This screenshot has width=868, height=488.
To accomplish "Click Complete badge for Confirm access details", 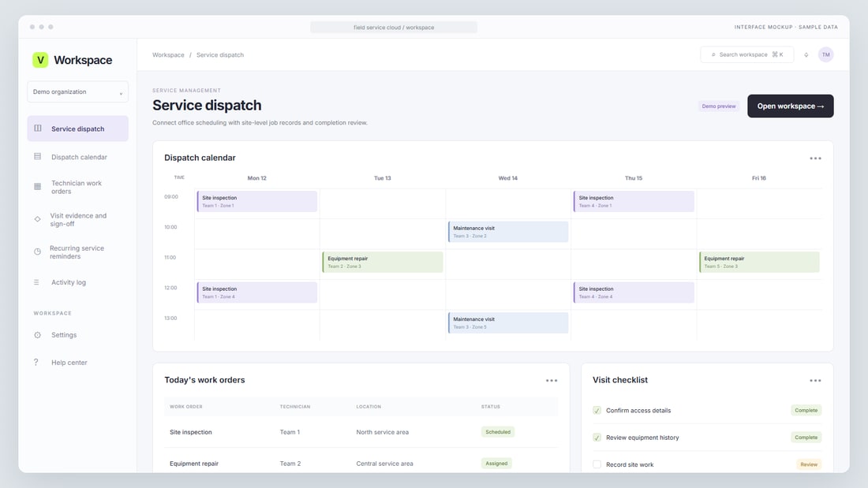I will (x=806, y=411).
